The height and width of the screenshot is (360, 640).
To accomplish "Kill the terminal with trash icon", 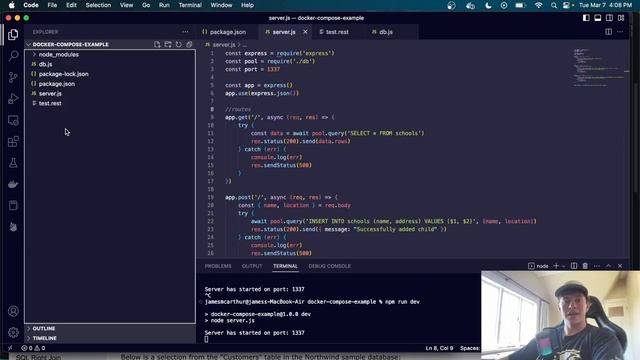I will click(585, 266).
